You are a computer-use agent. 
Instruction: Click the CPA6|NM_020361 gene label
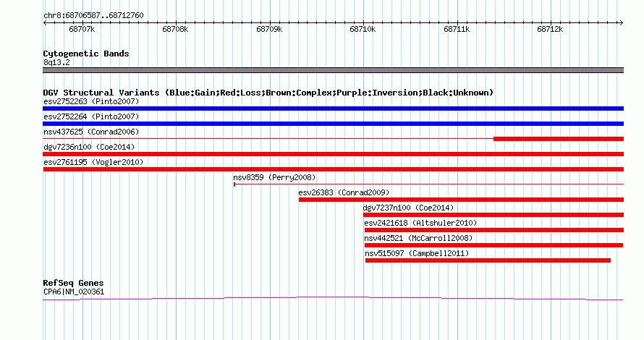pos(74,292)
